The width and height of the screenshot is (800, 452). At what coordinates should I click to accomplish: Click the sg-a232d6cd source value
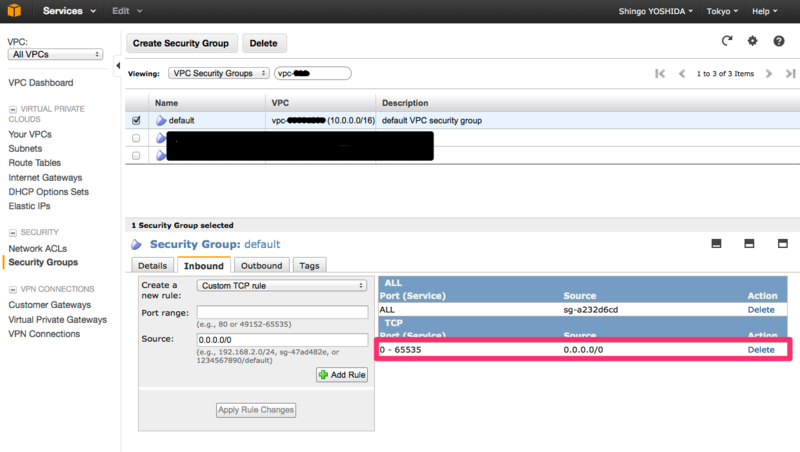pyautogui.click(x=590, y=310)
